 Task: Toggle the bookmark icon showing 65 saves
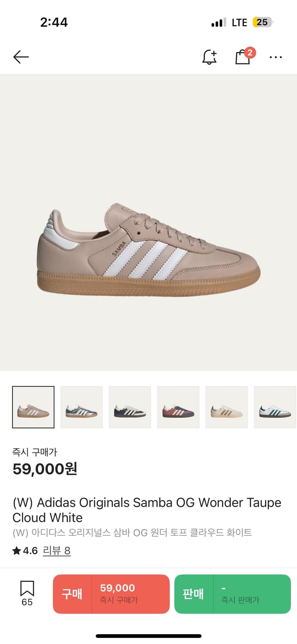click(27, 594)
